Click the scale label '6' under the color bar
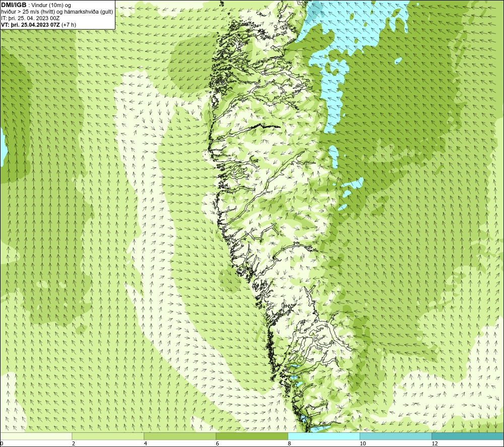Viewport: 504px width, 447px height. (218, 443)
